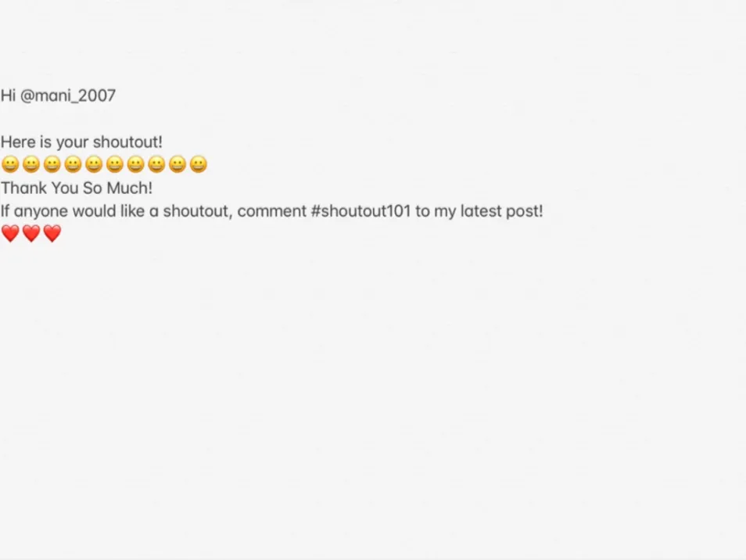
Task: Click the @mani_2007 mention
Action: [x=68, y=96]
